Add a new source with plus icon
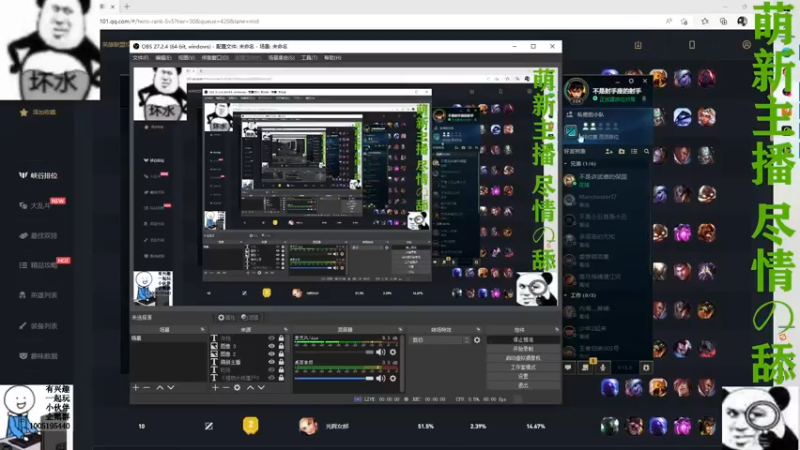 coord(215,388)
